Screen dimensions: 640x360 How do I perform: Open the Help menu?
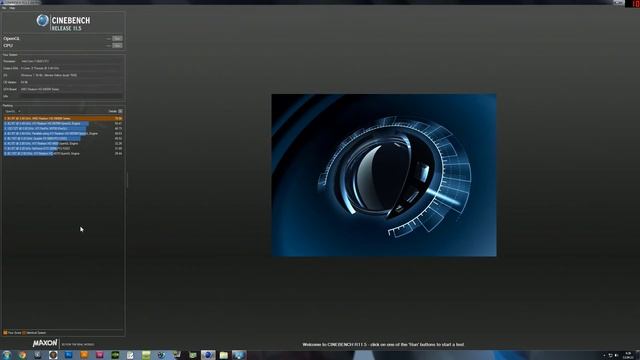(x=12, y=8)
